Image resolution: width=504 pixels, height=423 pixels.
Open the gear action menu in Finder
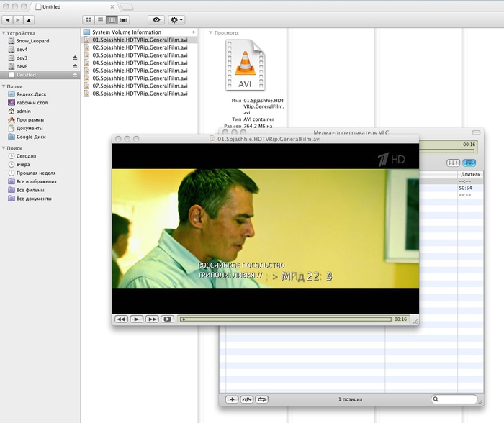click(x=176, y=20)
